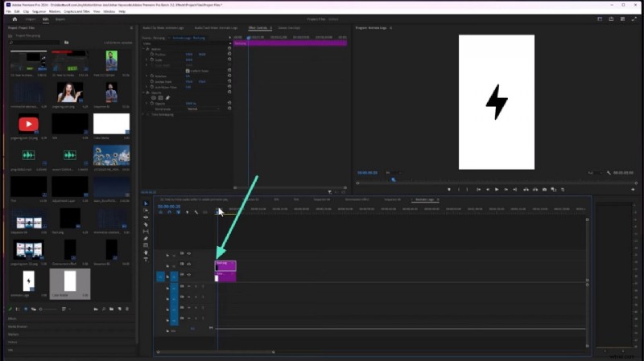The image size is (644, 361).
Task: Expand the Scale property arrow
Action: coord(147,59)
